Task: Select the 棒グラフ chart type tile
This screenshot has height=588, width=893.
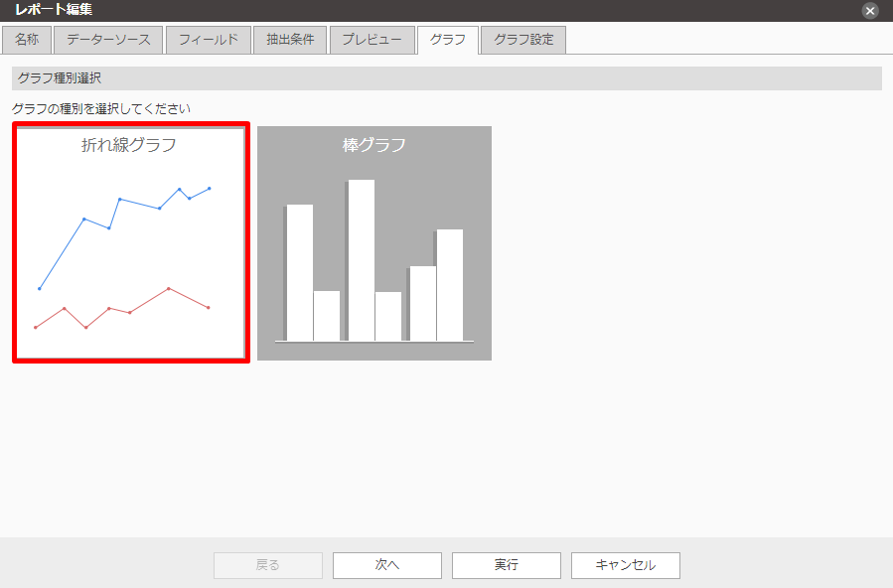Action: coord(374,243)
